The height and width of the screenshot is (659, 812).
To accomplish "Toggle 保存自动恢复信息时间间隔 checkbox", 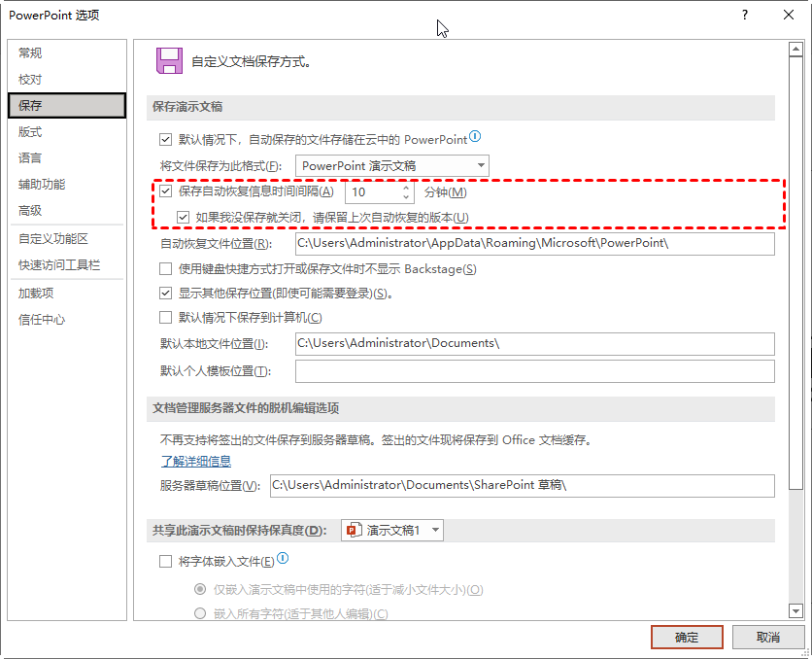I will click(166, 191).
